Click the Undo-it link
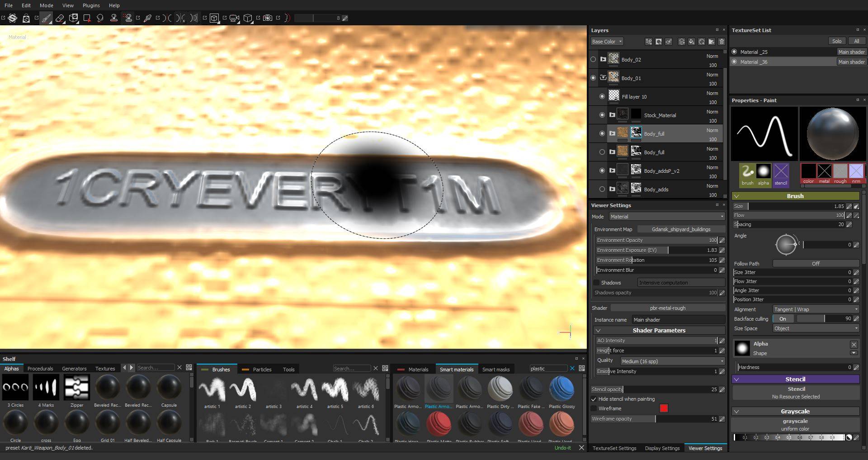 563,448
